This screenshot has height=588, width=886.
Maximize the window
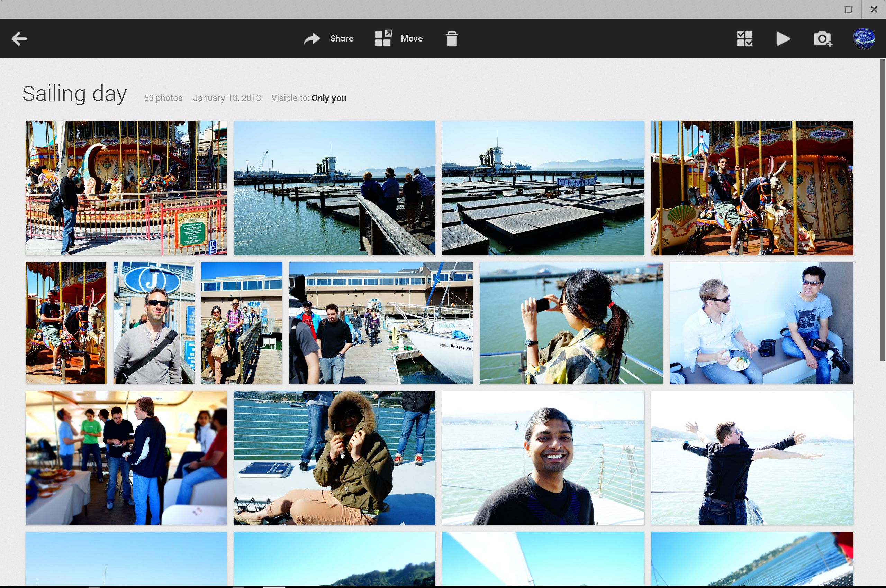(849, 9)
